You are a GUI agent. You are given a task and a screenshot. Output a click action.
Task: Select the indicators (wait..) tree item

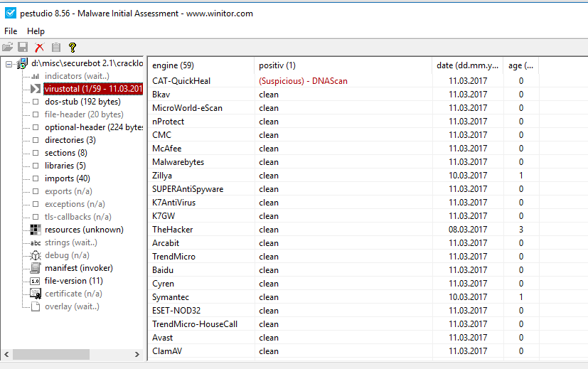[77, 76]
